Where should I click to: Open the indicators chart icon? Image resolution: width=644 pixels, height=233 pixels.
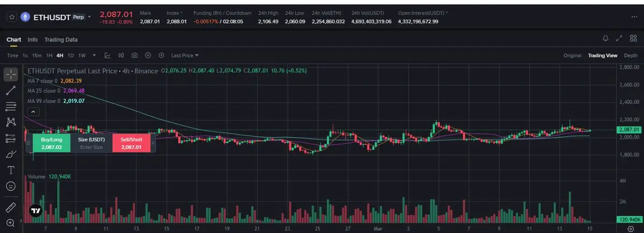click(x=108, y=55)
